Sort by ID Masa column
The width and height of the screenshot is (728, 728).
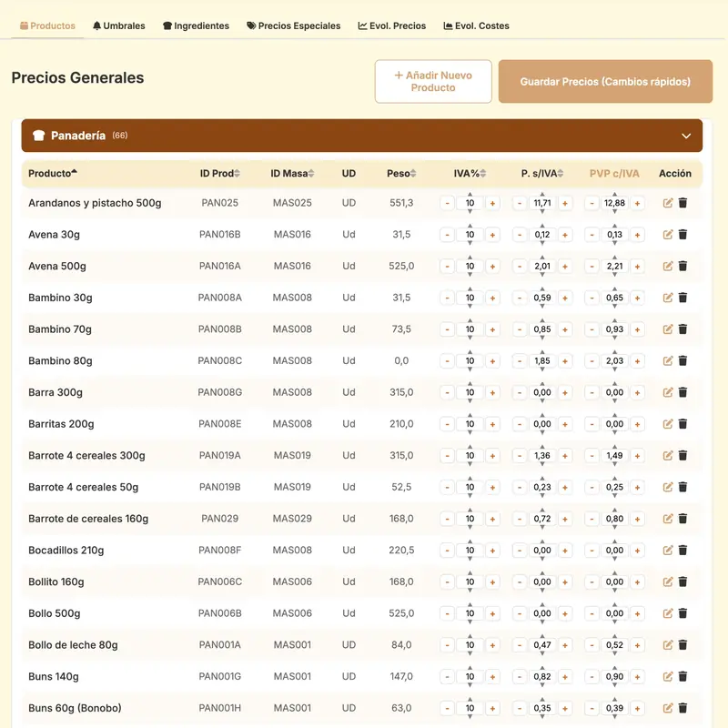point(292,173)
